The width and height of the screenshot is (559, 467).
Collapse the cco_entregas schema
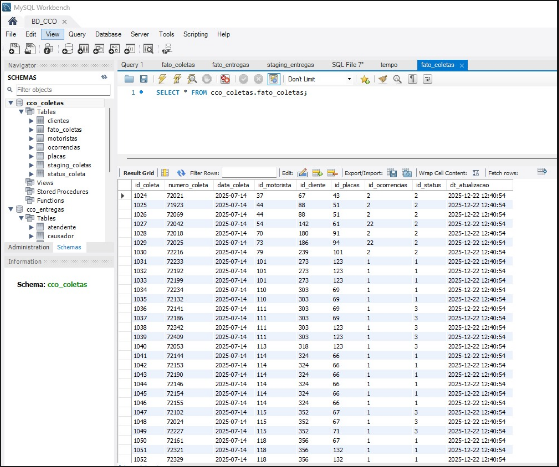pos(11,209)
